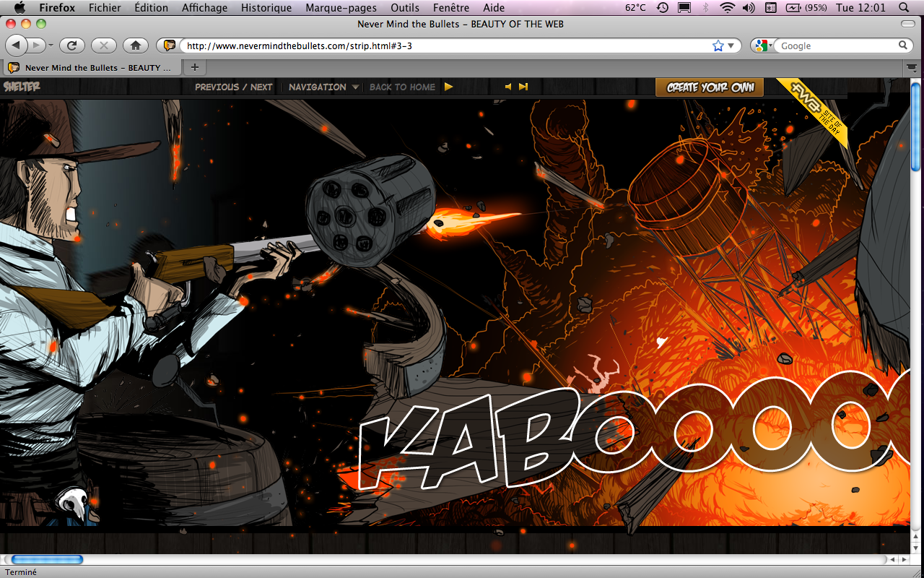Open the list all tabs dropdown
Image resolution: width=924 pixels, height=578 pixels.
point(912,67)
